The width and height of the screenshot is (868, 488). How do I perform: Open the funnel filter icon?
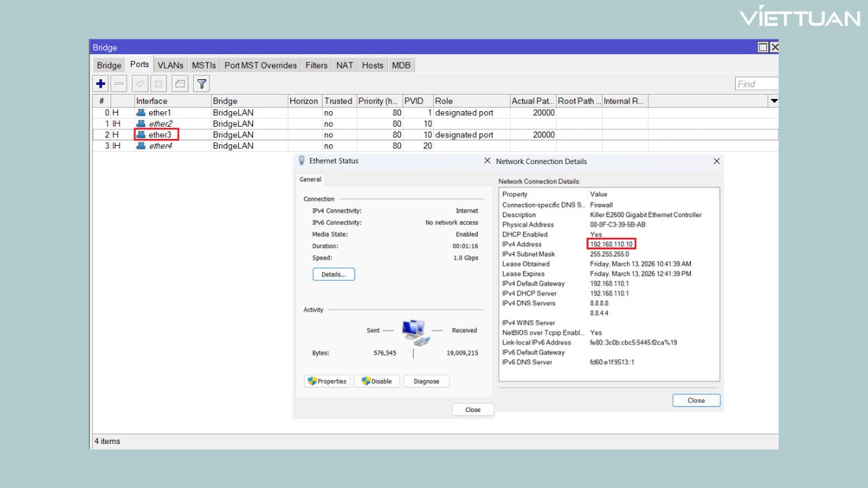201,84
